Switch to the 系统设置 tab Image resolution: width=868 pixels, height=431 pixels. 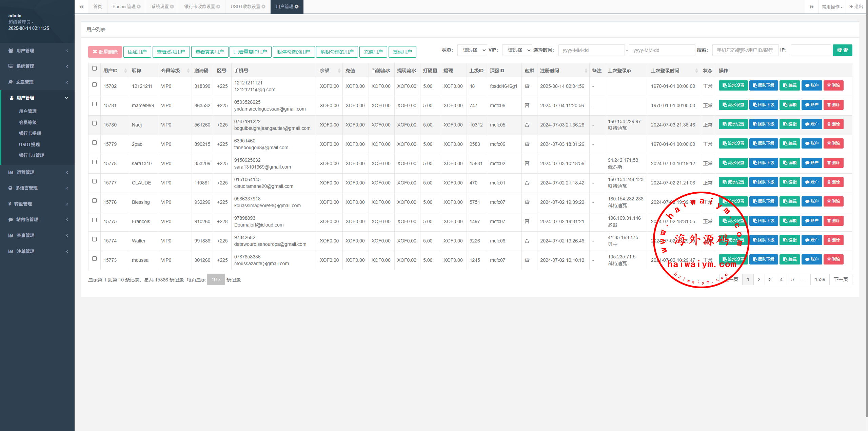pyautogui.click(x=160, y=7)
